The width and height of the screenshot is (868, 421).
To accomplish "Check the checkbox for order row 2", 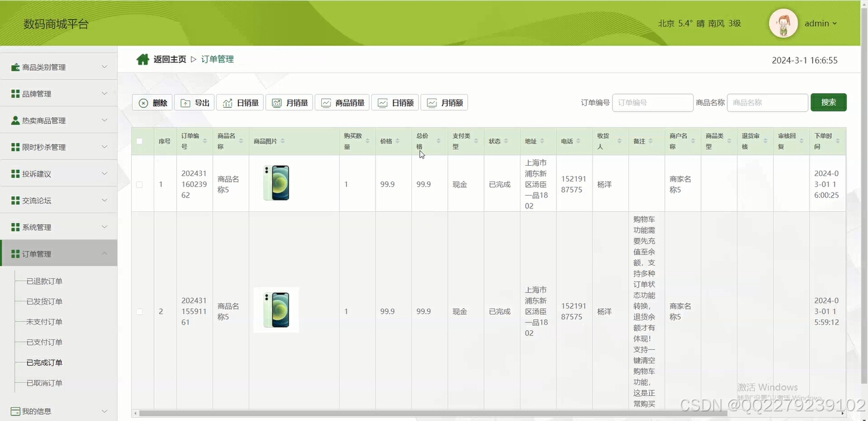I will coord(139,311).
